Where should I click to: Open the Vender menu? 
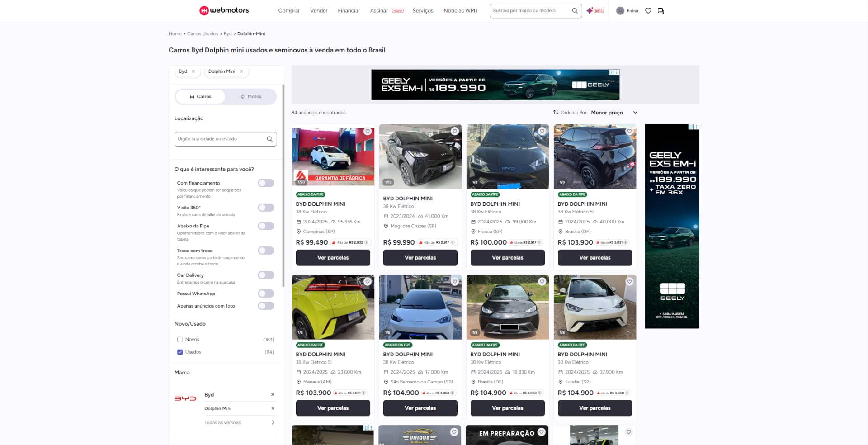click(x=319, y=11)
